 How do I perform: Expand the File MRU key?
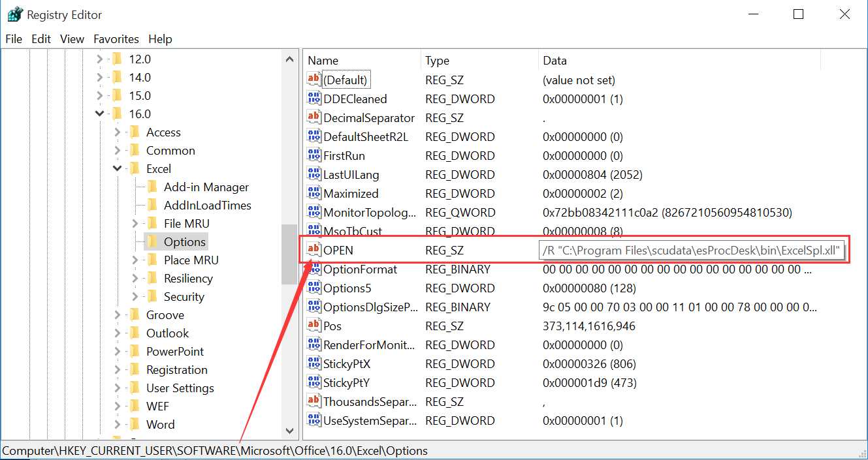click(x=135, y=224)
